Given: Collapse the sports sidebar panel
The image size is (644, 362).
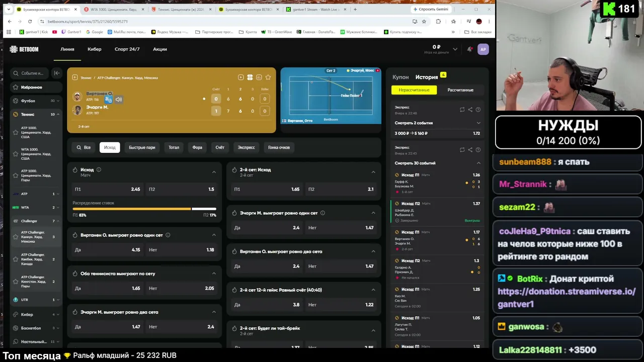Looking at the screenshot, I should [x=57, y=73].
